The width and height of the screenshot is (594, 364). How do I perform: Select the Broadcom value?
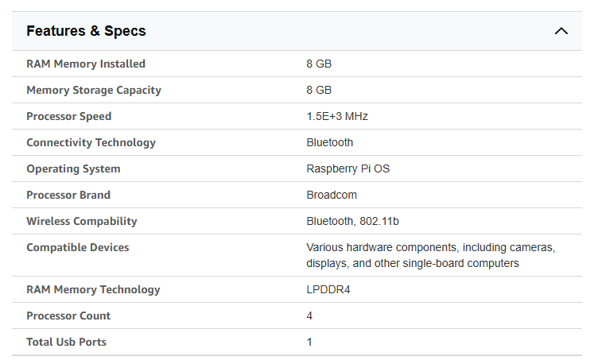[x=332, y=195]
